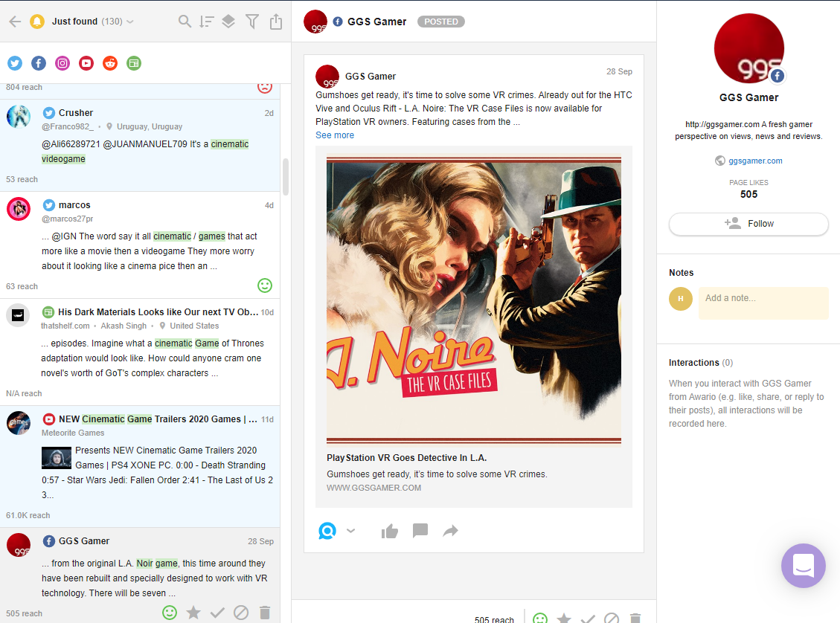
Task: Block the GGS Gamer list mention
Action: (x=241, y=613)
